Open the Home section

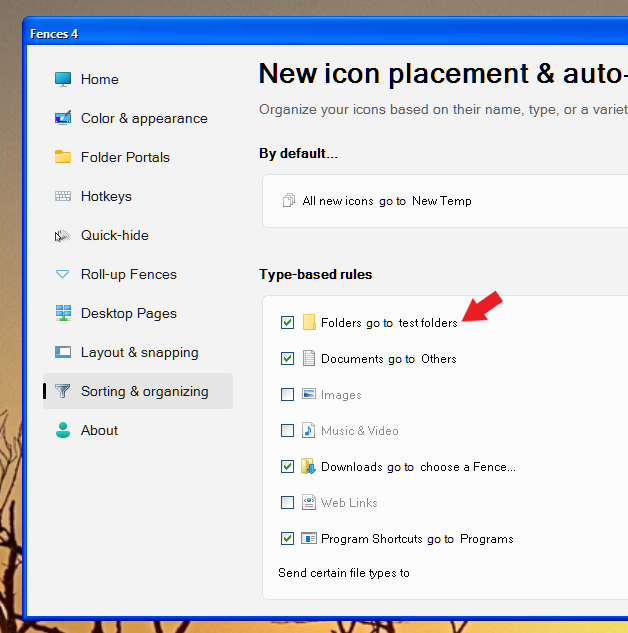coord(138,80)
